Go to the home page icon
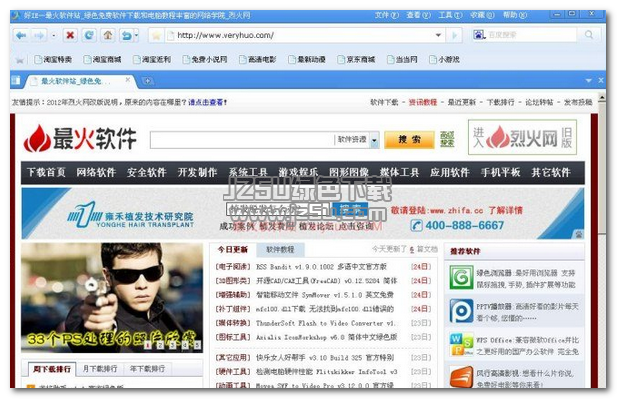 (107, 35)
